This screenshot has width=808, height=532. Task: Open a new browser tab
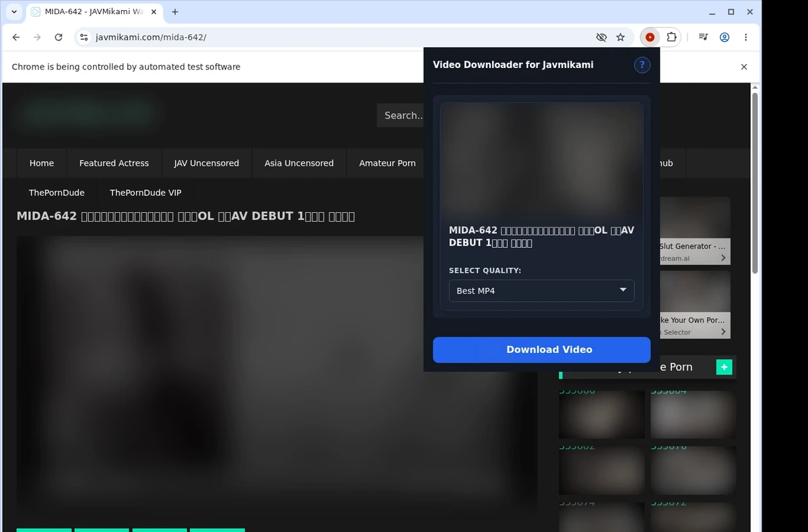(x=175, y=12)
